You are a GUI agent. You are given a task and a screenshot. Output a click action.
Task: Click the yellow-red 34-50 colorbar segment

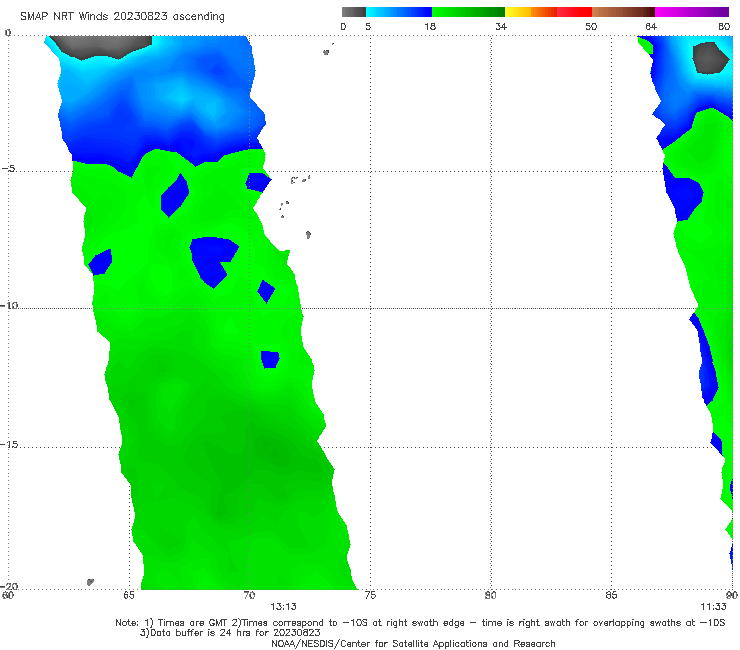(x=548, y=12)
